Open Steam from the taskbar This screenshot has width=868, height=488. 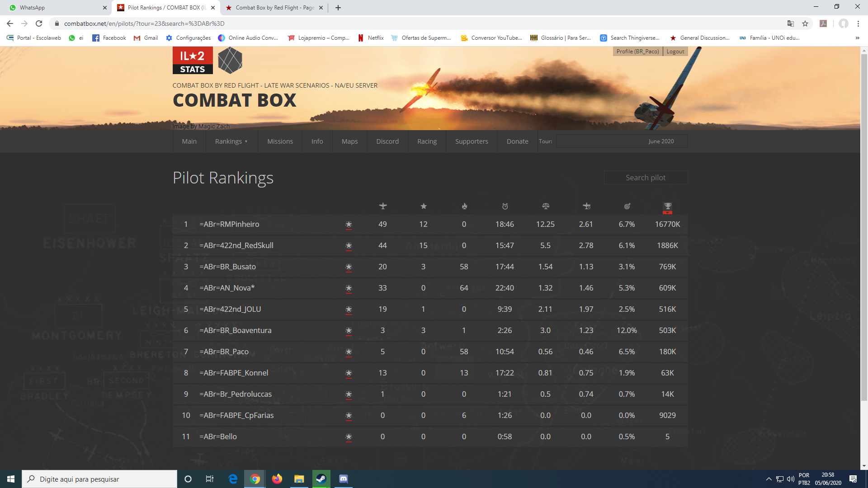[321, 479]
